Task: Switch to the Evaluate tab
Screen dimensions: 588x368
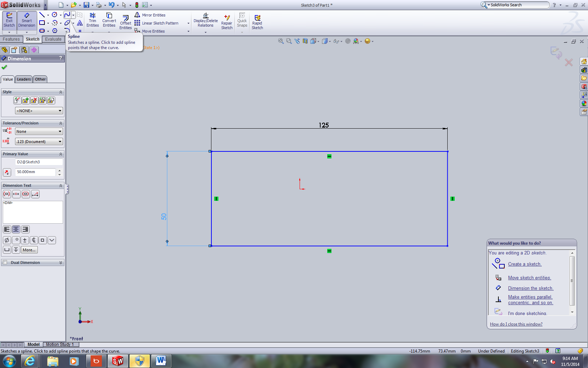Action: (53, 39)
